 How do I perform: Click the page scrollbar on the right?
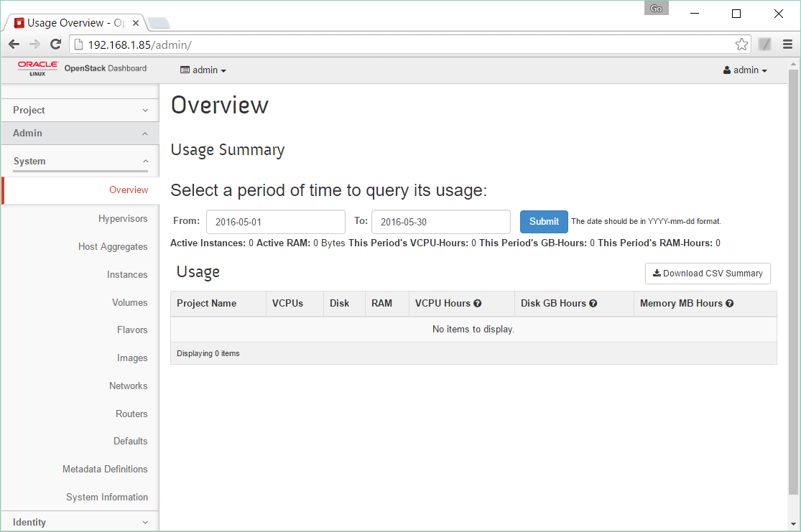point(793,287)
